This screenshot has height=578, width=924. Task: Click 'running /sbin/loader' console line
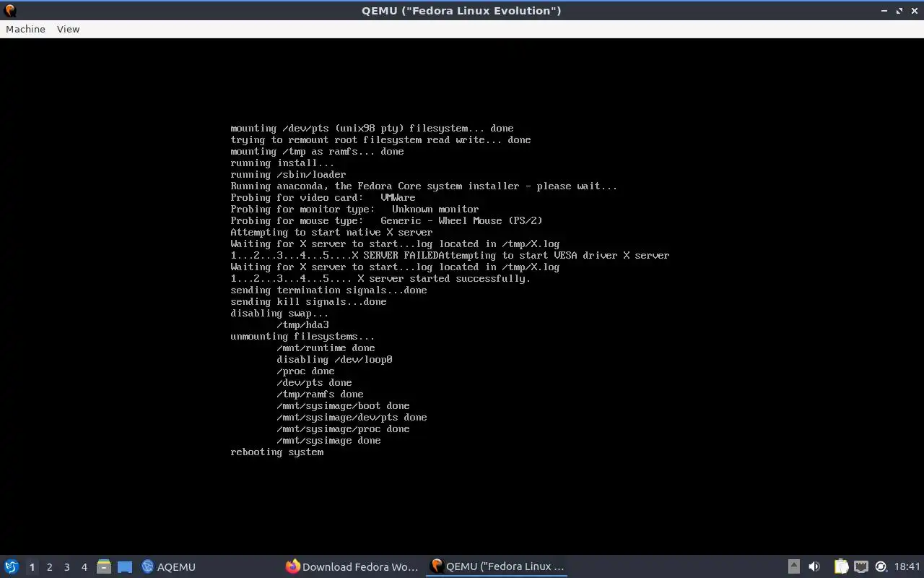[x=288, y=174]
